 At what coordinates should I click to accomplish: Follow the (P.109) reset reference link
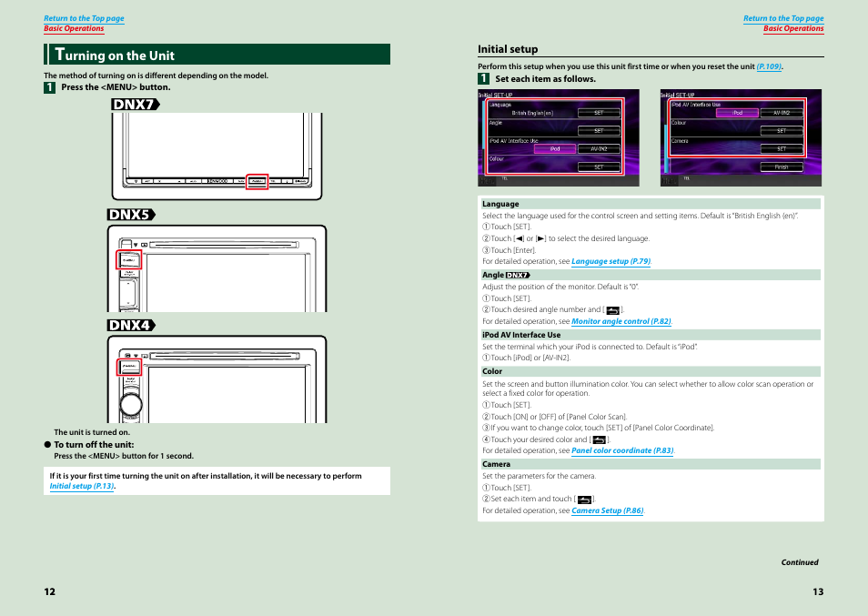coord(769,66)
